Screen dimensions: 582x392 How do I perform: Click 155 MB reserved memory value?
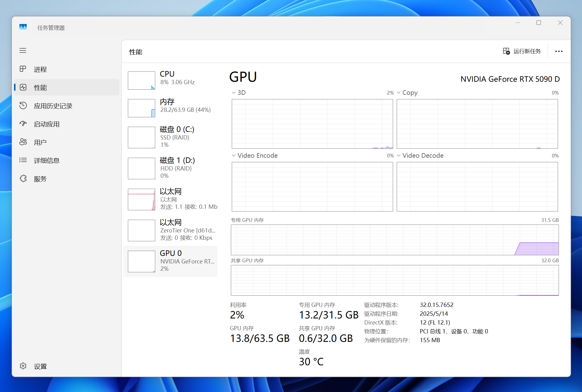pyautogui.click(x=430, y=340)
